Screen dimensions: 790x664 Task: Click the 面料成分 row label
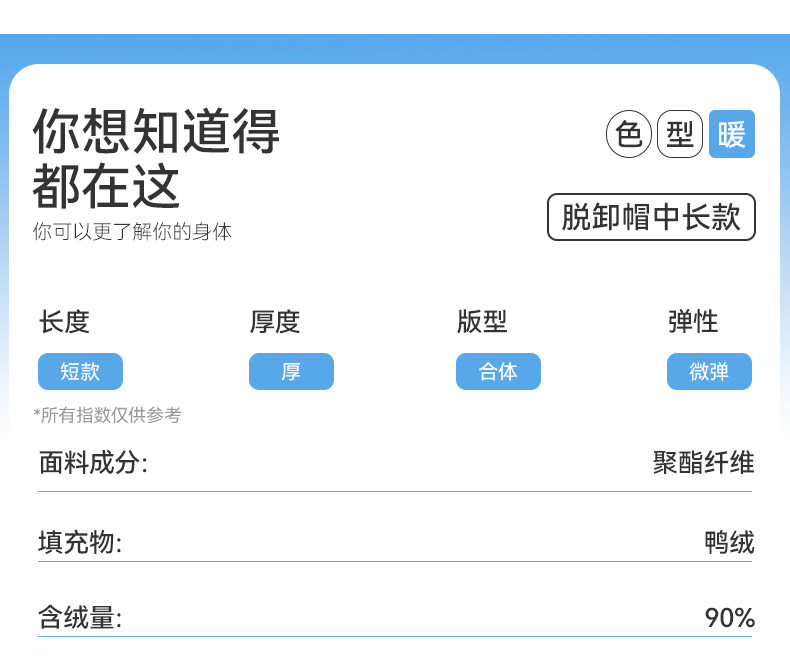[93, 463]
